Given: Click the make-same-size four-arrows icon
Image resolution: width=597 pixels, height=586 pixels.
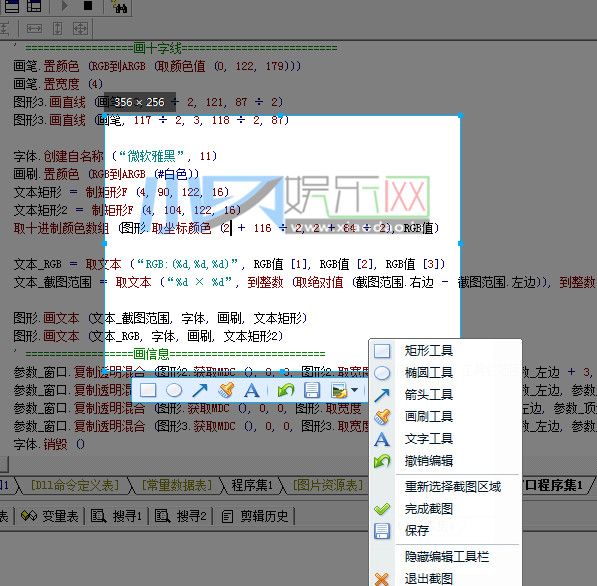Looking at the screenshot, I should 80,29.
